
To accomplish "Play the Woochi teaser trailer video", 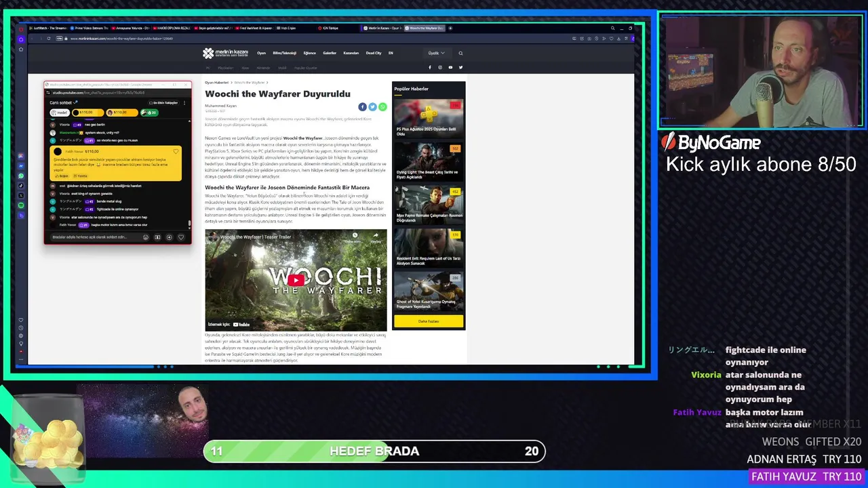I will coord(296,280).
